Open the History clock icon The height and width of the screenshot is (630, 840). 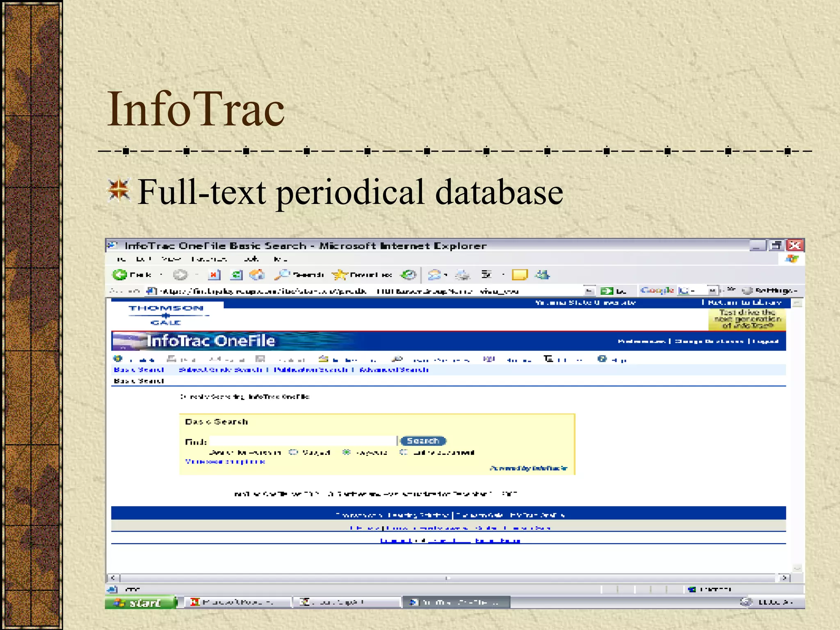tap(408, 274)
